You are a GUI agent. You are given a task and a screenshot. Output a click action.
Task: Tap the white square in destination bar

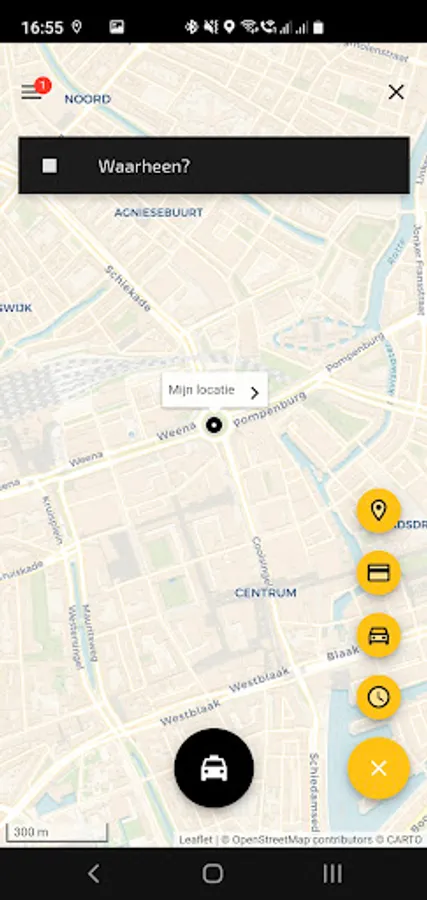[x=50, y=166]
